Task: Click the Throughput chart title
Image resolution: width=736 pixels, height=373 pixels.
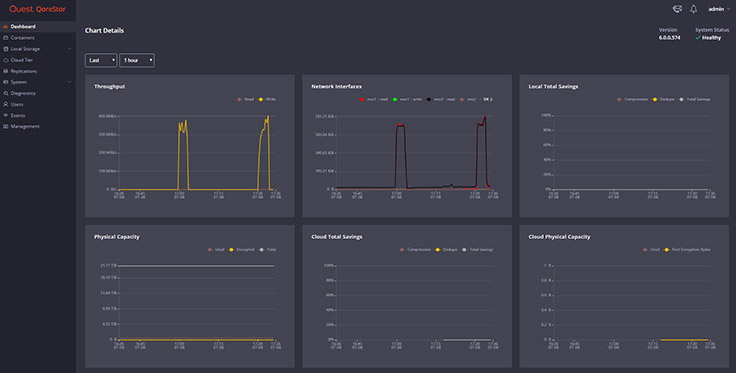Action: pos(109,86)
